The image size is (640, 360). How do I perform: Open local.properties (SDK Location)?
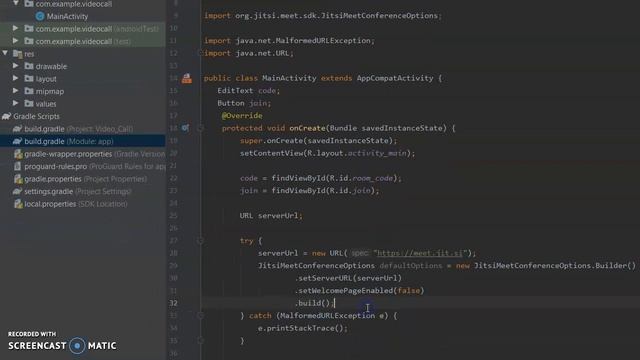(76, 204)
